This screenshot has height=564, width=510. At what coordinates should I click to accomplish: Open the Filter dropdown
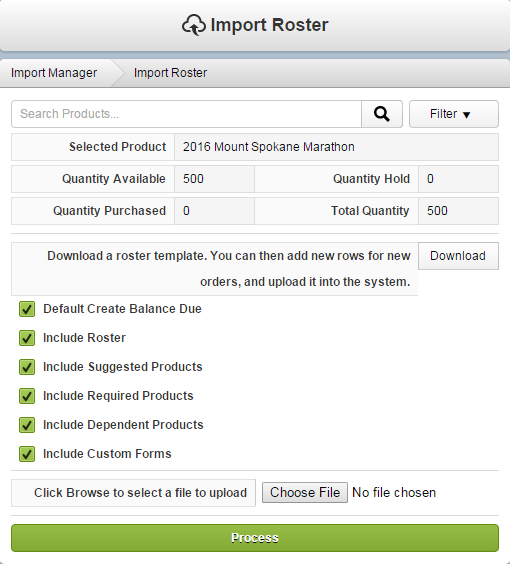click(454, 114)
